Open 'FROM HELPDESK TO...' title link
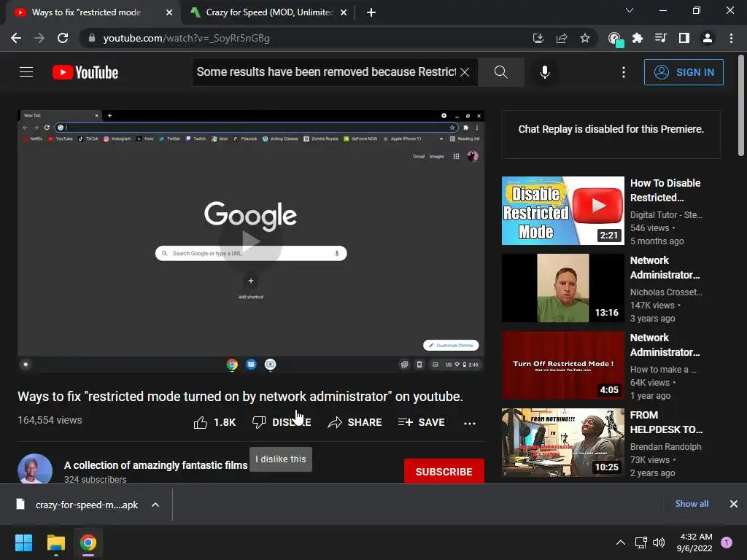The height and width of the screenshot is (560, 747). pyautogui.click(x=666, y=422)
